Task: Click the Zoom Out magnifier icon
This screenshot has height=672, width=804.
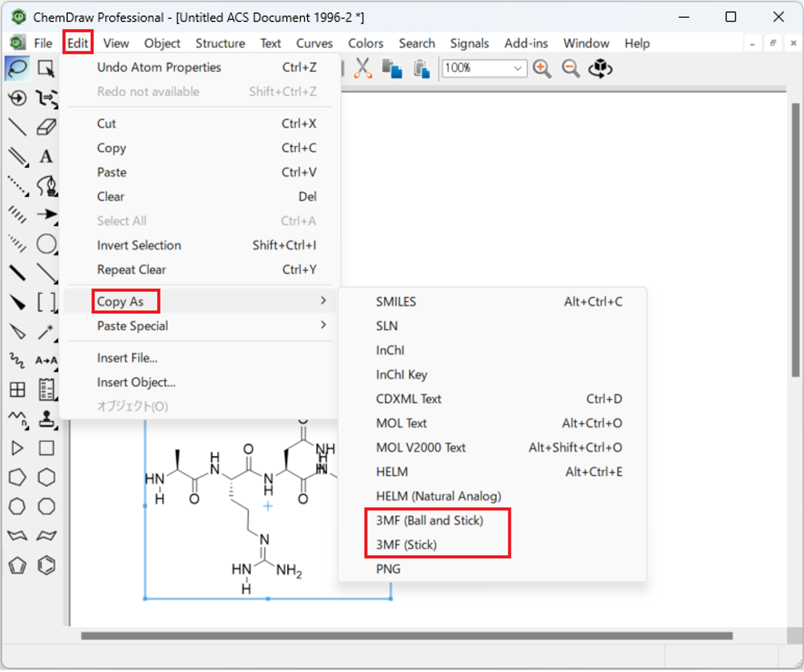Action: pyautogui.click(x=571, y=69)
